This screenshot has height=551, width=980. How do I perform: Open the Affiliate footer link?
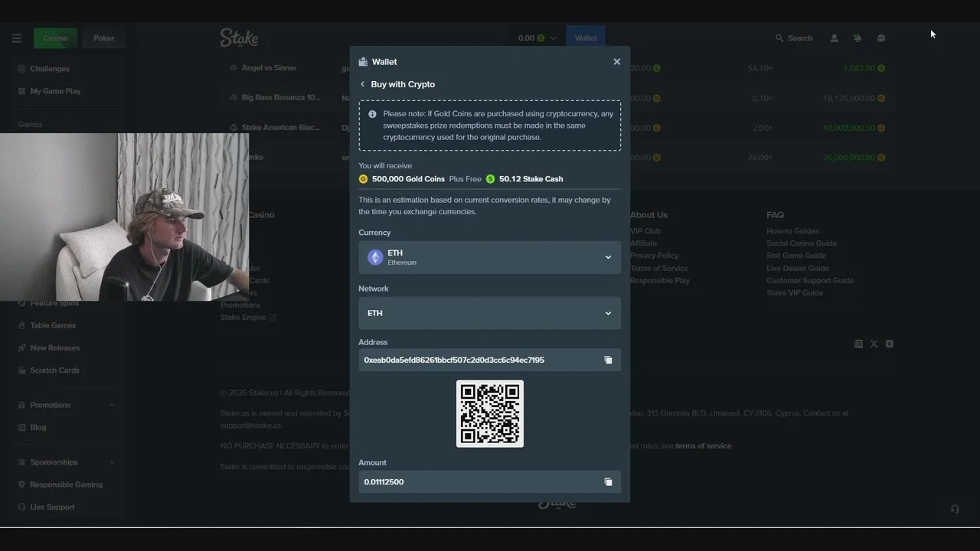pos(643,243)
